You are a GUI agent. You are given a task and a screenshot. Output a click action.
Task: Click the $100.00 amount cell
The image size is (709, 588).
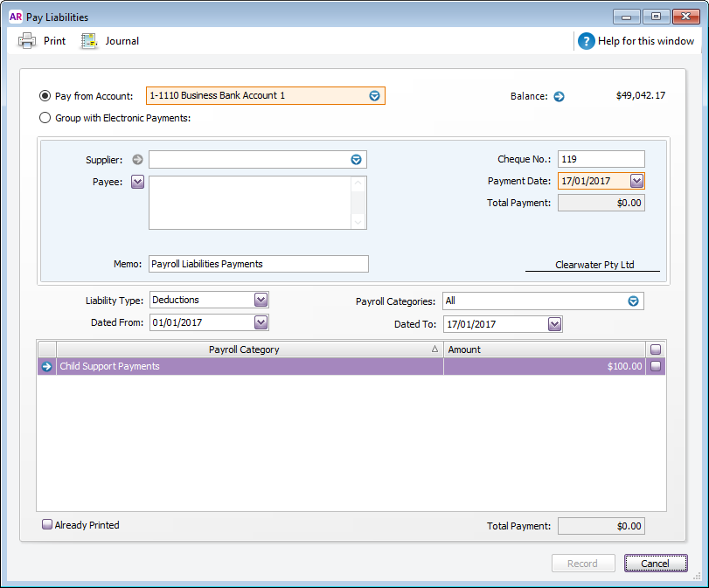tap(545, 366)
